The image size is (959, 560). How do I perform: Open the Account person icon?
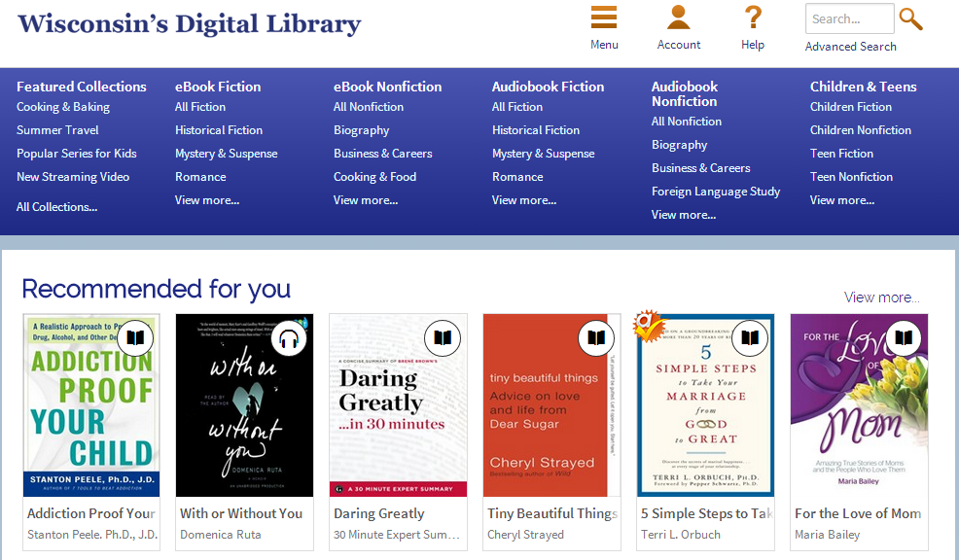tap(678, 17)
